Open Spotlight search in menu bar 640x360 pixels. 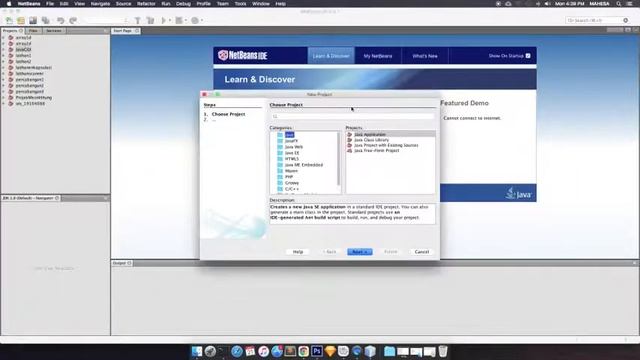tap(619, 4)
